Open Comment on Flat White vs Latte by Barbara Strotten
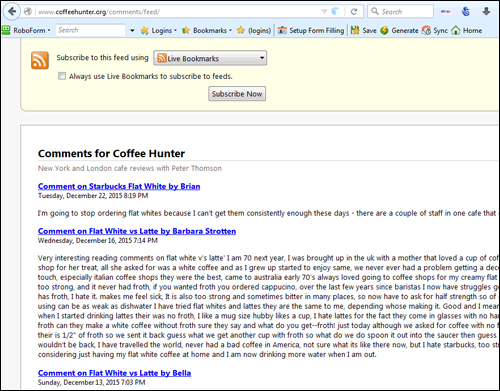This screenshot has height=391, width=500. (137, 231)
